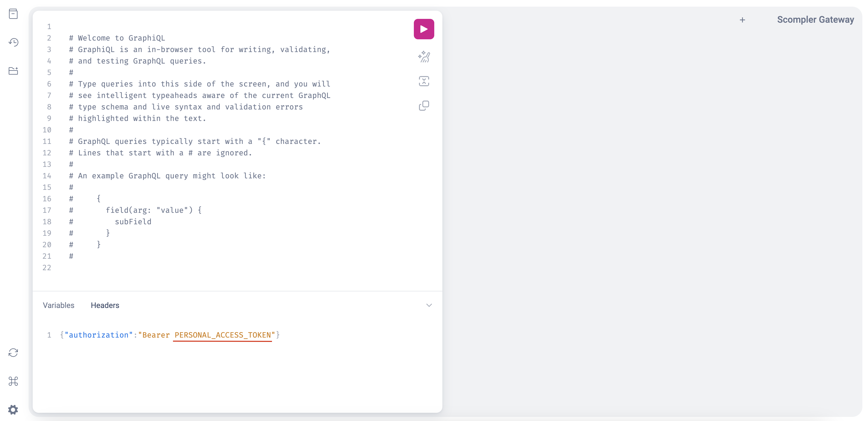This screenshot has height=421, width=868.
Task: Add a new tab with plus
Action: click(742, 20)
